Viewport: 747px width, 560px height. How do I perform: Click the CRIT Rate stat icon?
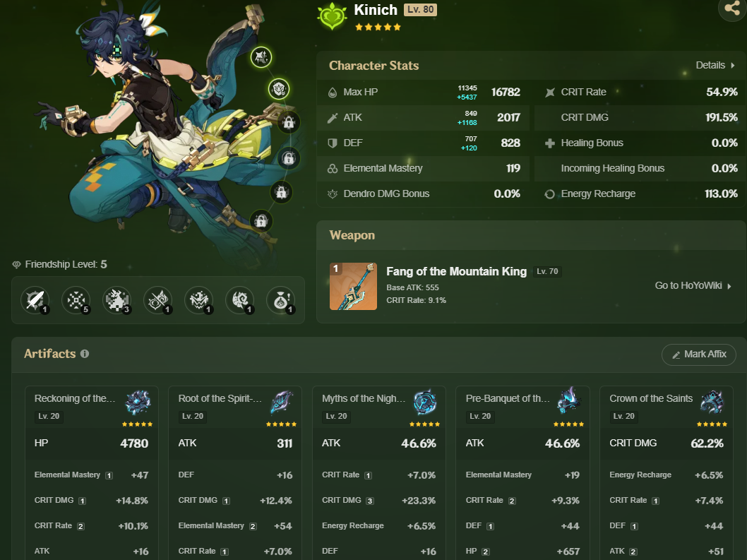[x=549, y=92]
